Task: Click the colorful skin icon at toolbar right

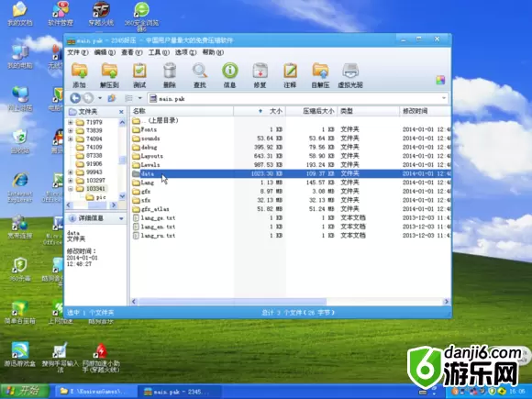Action: (x=440, y=80)
